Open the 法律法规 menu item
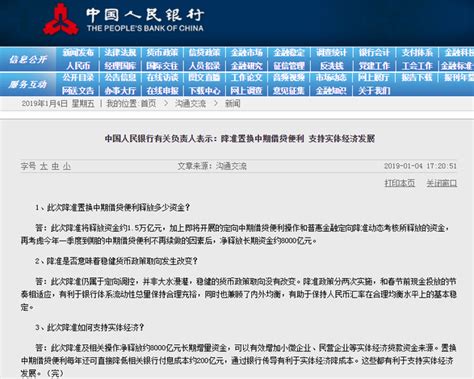 point(120,53)
